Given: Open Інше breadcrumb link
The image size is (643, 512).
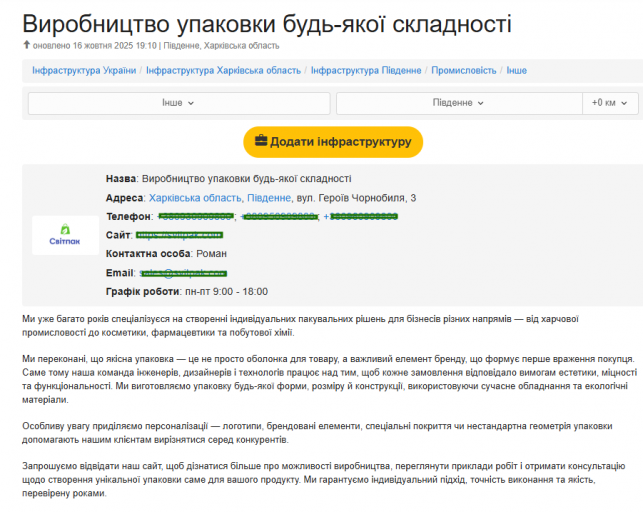Looking at the screenshot, I should click(516, 71).
